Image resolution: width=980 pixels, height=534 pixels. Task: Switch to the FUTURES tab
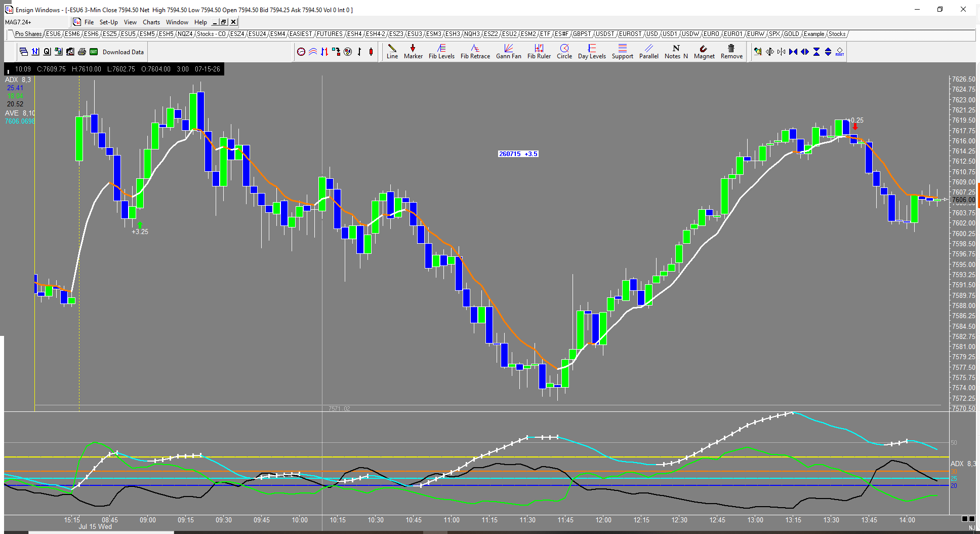pos(330,34)
